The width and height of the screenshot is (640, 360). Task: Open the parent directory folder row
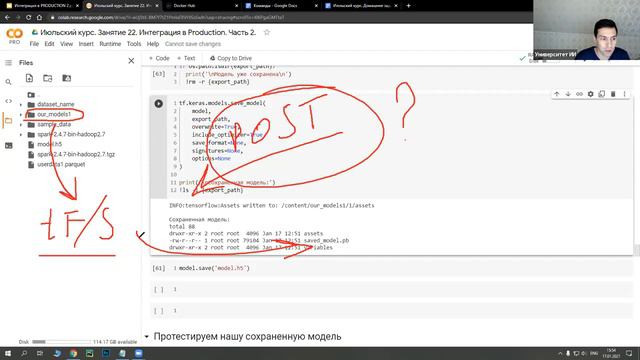coord(33,95)
